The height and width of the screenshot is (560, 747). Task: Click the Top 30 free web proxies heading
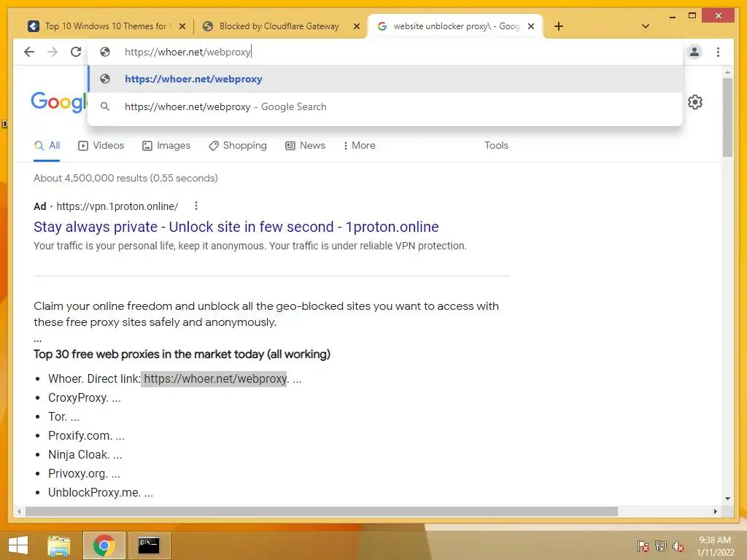point(182,355)
